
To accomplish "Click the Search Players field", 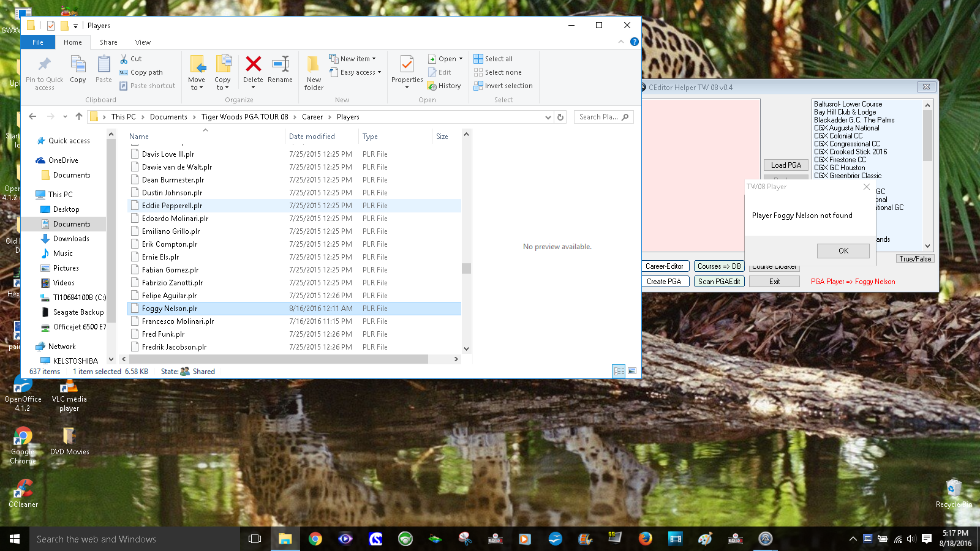I will (x=603, y=117).
